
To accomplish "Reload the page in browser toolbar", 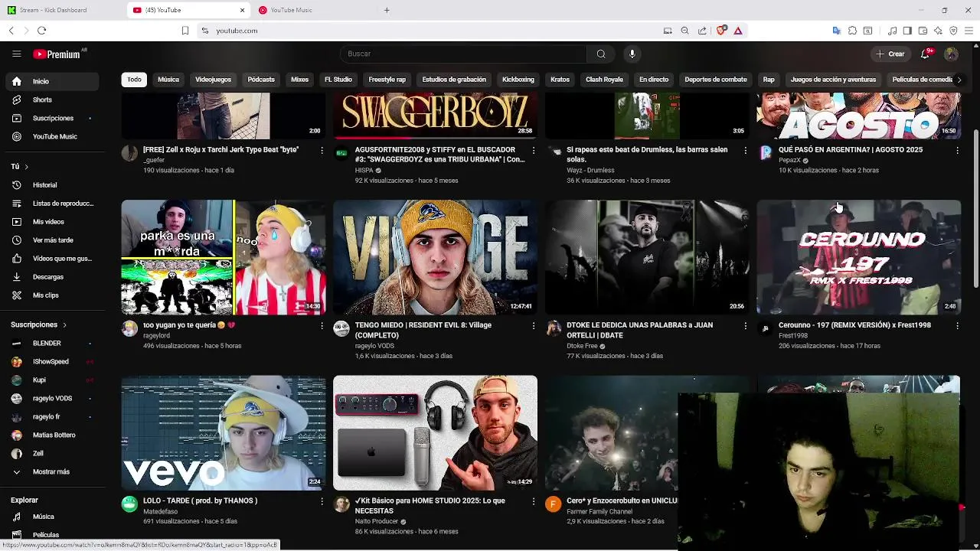I will 41,31.
